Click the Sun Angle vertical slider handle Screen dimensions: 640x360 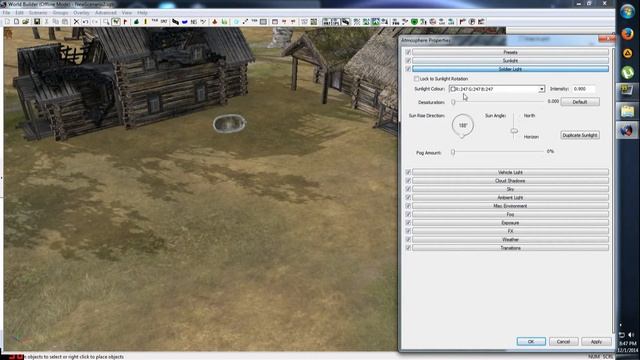tap(514, 131)
